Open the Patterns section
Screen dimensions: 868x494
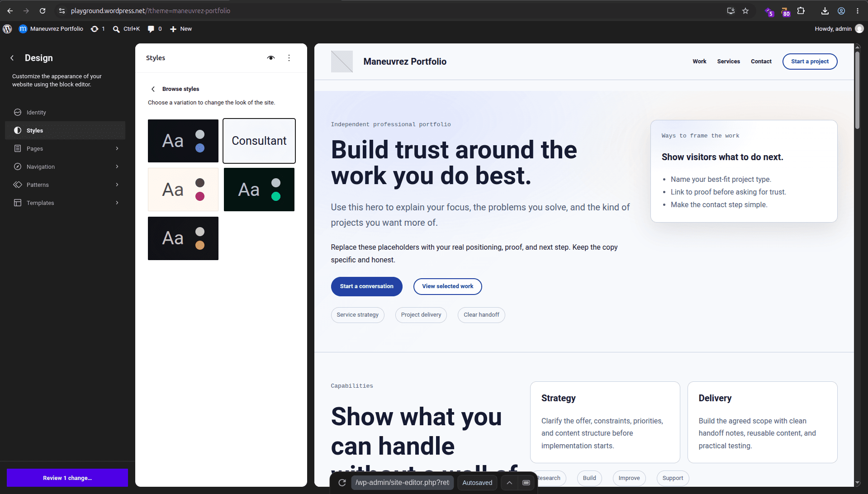65,185
